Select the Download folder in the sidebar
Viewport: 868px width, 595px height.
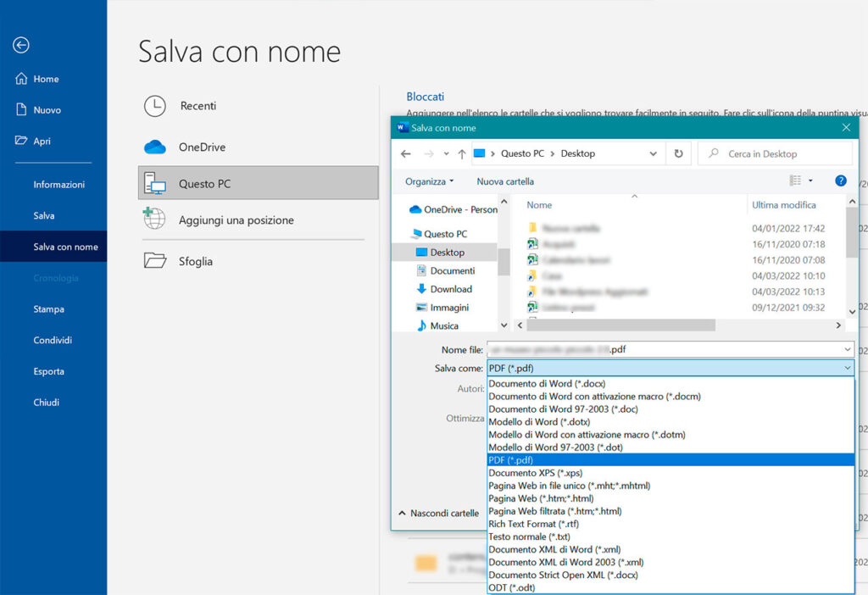[450, 289]
